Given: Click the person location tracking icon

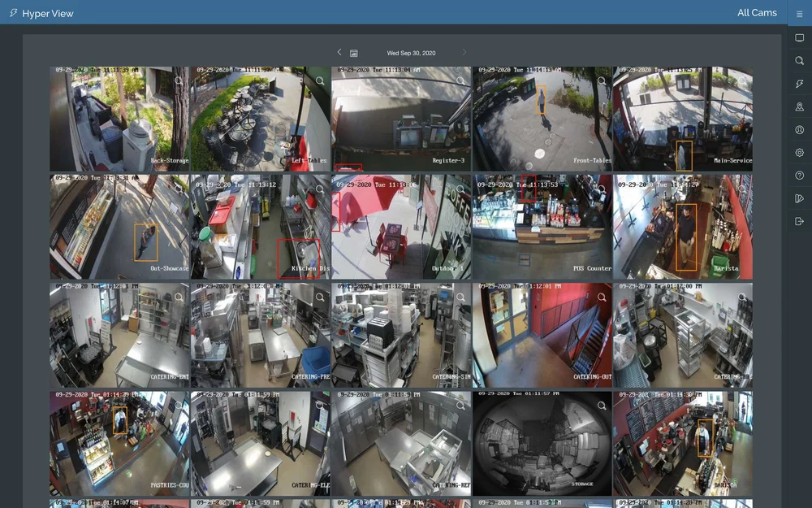Looking at the screenshot, I should click(x=798, y=106).
